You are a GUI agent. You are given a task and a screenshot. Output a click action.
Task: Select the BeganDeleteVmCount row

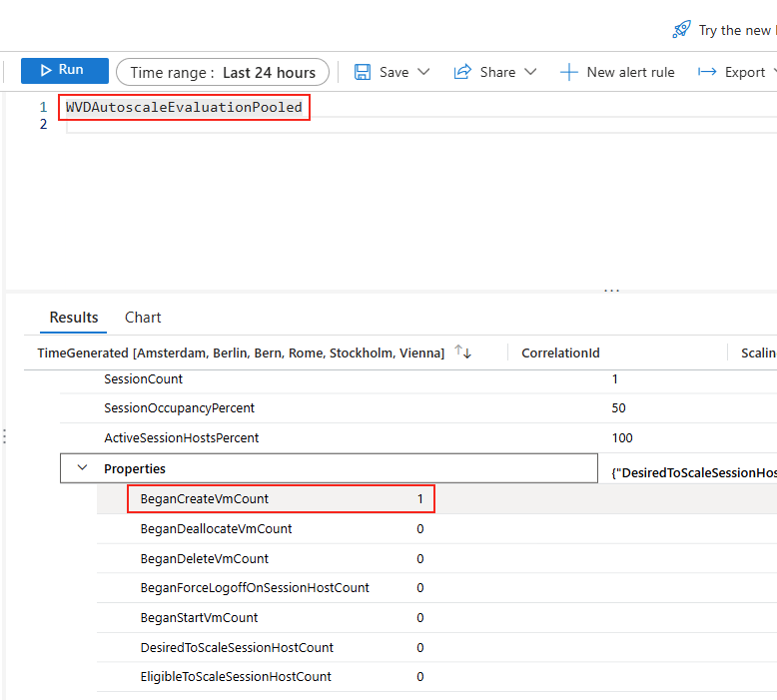pos(436,558)
